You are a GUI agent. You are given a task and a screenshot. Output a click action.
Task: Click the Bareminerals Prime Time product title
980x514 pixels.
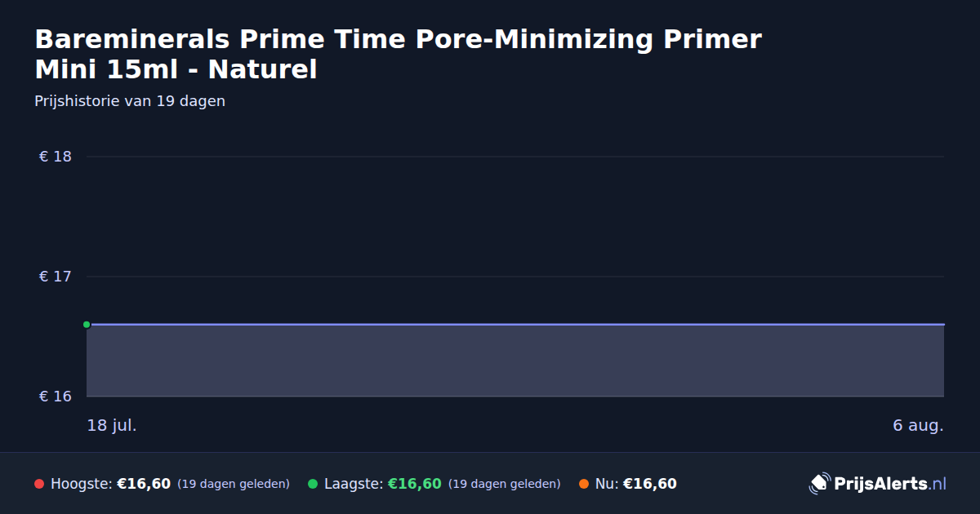coord(399,54)
